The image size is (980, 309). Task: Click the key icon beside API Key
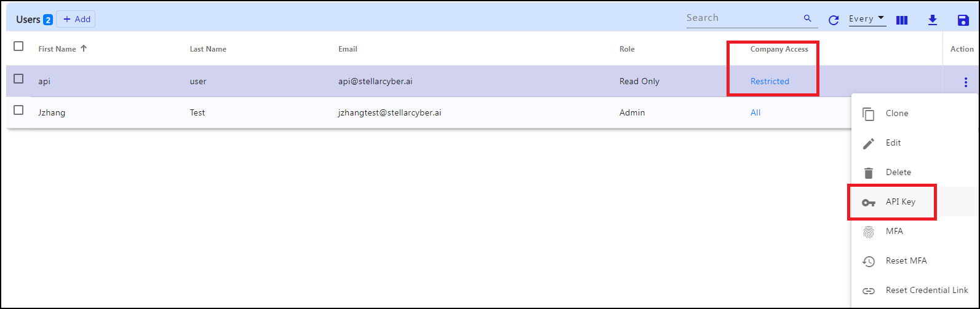(x=868, y=202)
